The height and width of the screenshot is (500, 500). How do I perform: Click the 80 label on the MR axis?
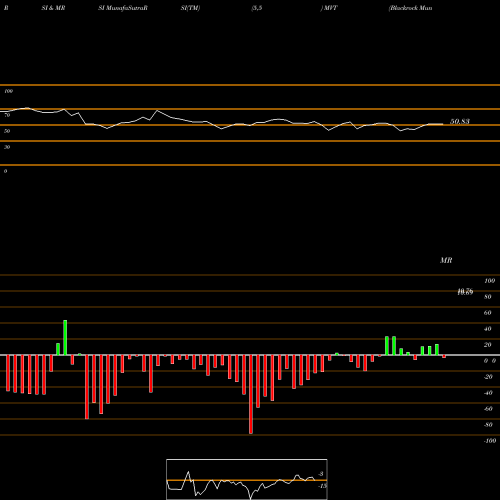point(488,297)
